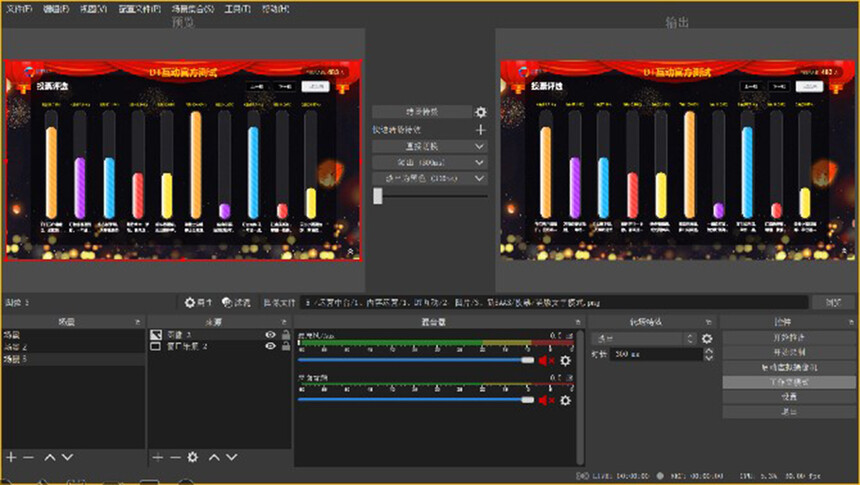Open source Properties gear in source toolbar

coord(198,302)
